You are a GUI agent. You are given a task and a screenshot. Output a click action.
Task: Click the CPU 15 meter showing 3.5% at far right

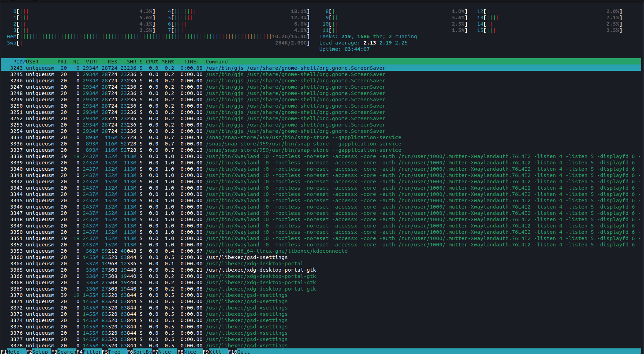tap(550, 30)
